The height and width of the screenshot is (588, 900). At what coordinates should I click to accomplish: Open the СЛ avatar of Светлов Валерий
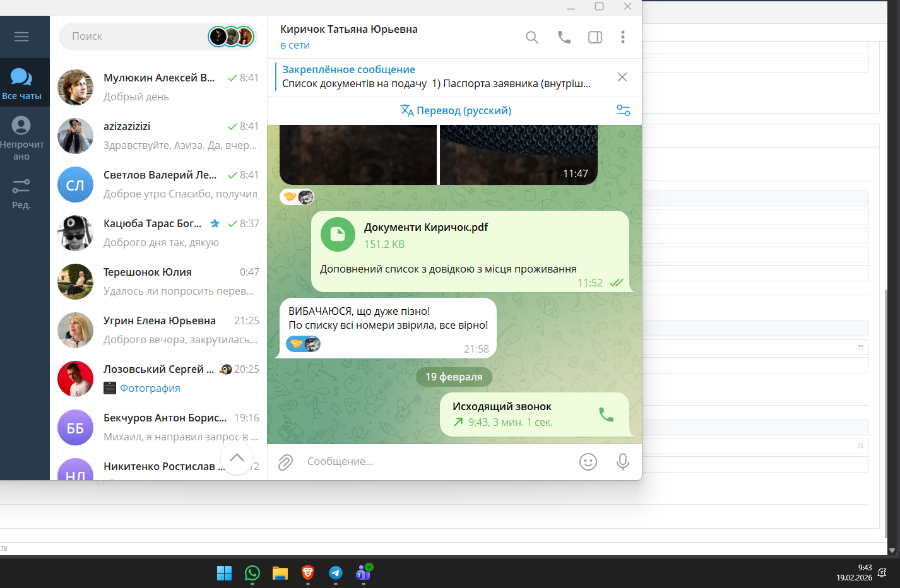[76, 185]
